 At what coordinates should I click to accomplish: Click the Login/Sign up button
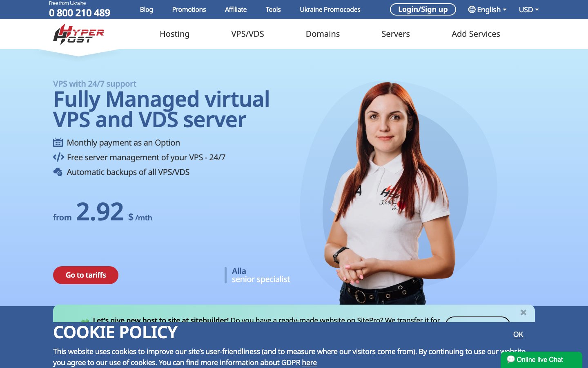(423, 9)
